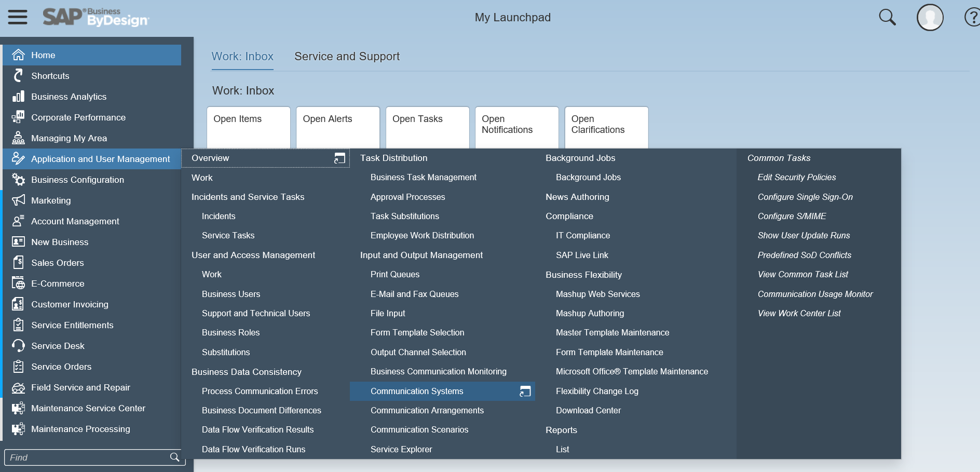This screenshot has width=980, height=472.
Task: Open the Edit Security Policies common task
Action: click(796, 178)
